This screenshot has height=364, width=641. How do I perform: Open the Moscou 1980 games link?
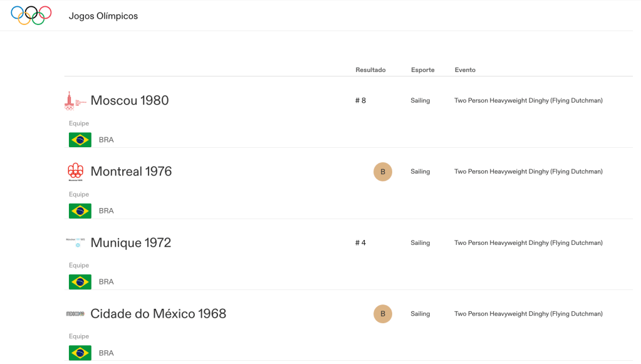coord(130,100)
